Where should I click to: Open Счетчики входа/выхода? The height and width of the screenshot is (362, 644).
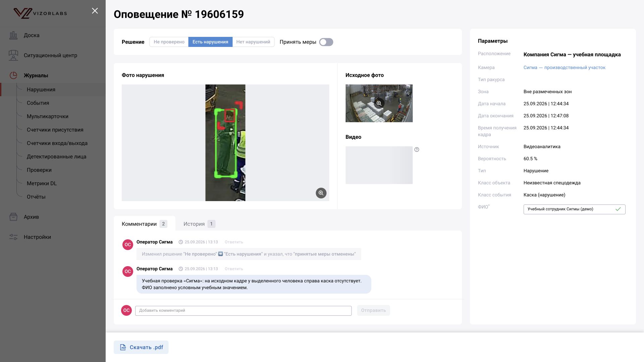57,143
